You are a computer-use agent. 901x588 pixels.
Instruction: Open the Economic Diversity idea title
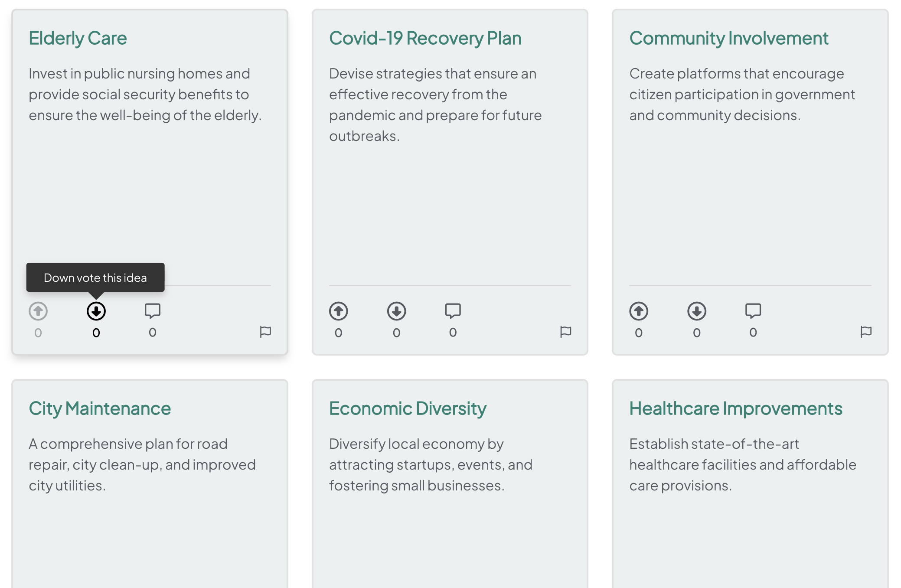pyautogui.click(x=408, y=408)
